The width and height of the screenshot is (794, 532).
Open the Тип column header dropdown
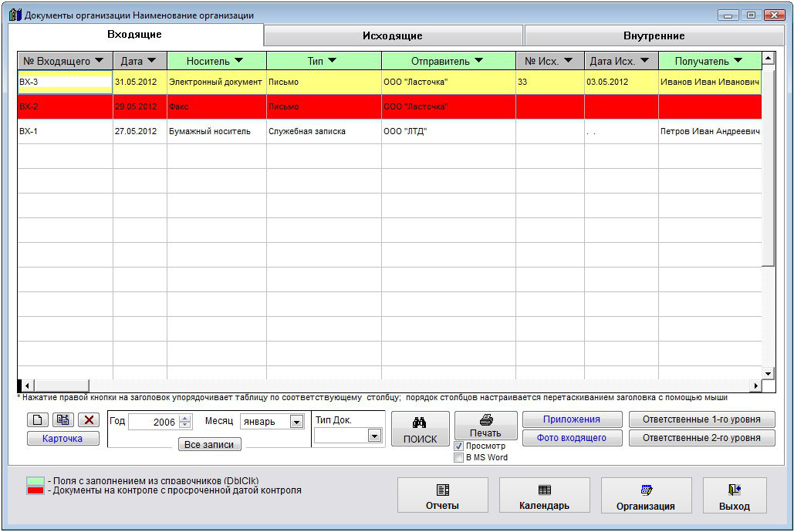332,61
